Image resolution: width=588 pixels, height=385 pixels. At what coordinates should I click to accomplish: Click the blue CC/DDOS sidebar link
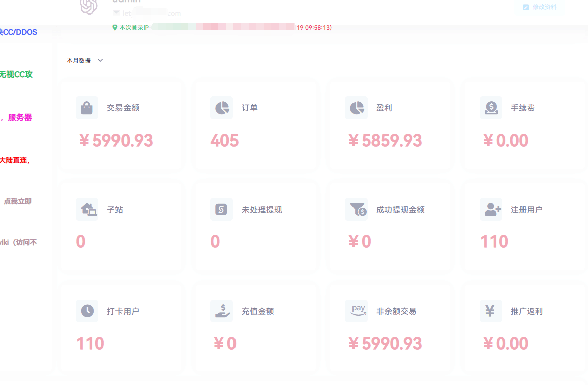19,32
